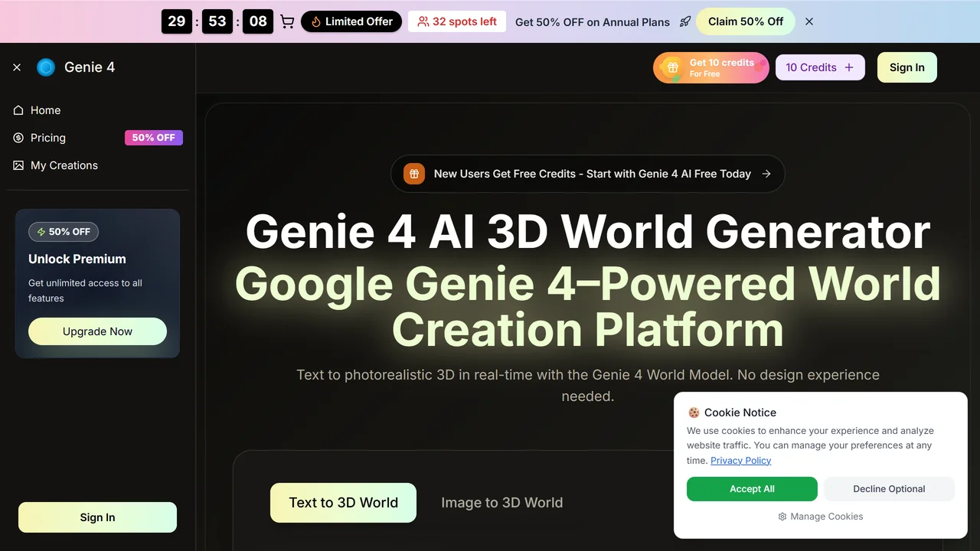Click the Unlock Premium heading
The image size is (980, 551).
pos(77,259)
